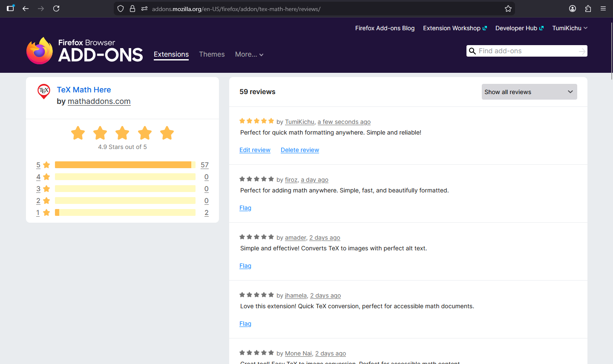Click the 2-star rating bar
Screen dimensions: 613x364
(125, 201)
